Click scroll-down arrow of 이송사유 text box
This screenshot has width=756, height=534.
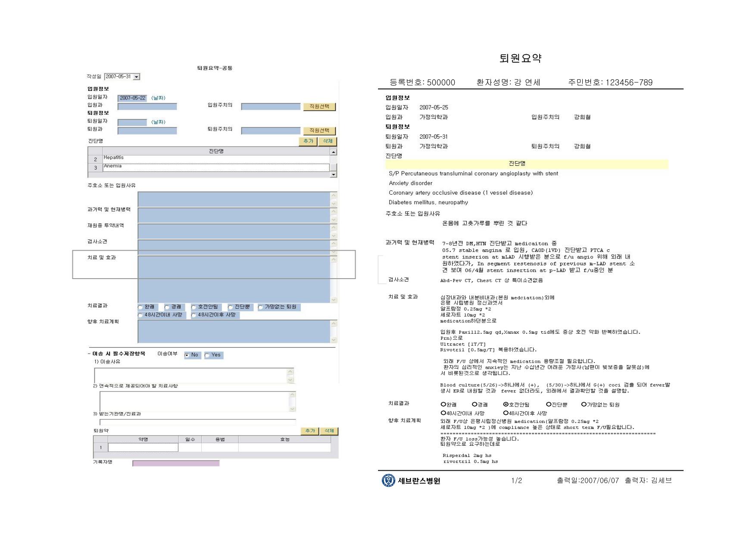[x=291, y=380]
